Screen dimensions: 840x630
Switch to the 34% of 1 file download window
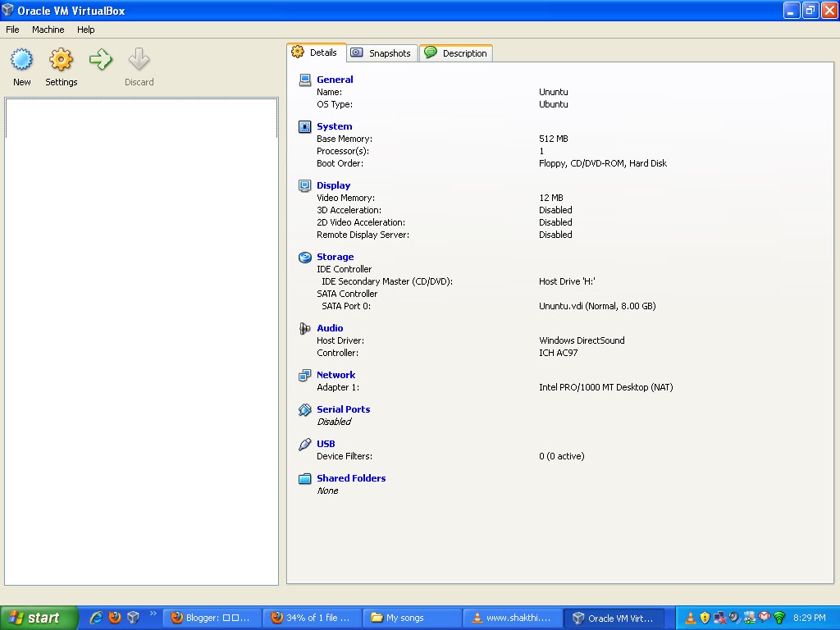click(x=312, y=618)
